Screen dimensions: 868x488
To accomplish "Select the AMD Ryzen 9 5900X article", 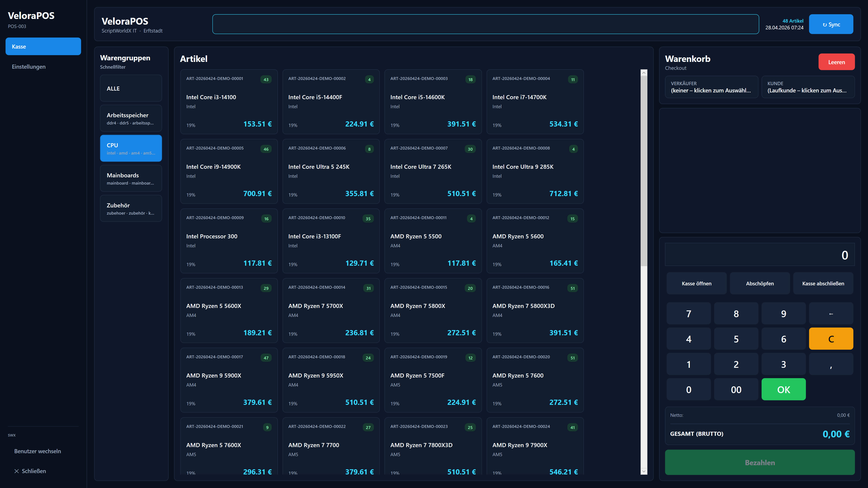I will point(229,380).
